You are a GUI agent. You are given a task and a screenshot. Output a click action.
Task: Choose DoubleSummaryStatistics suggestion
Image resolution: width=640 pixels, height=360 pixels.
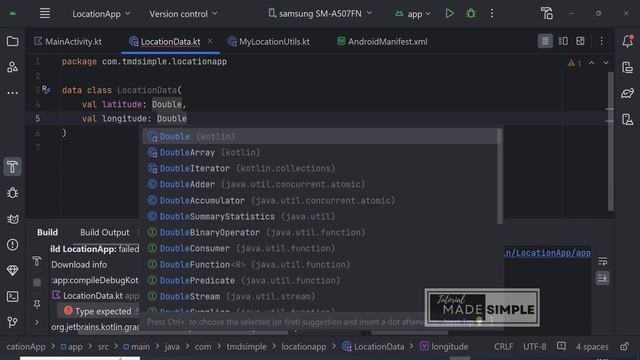[x=320, y=216]
